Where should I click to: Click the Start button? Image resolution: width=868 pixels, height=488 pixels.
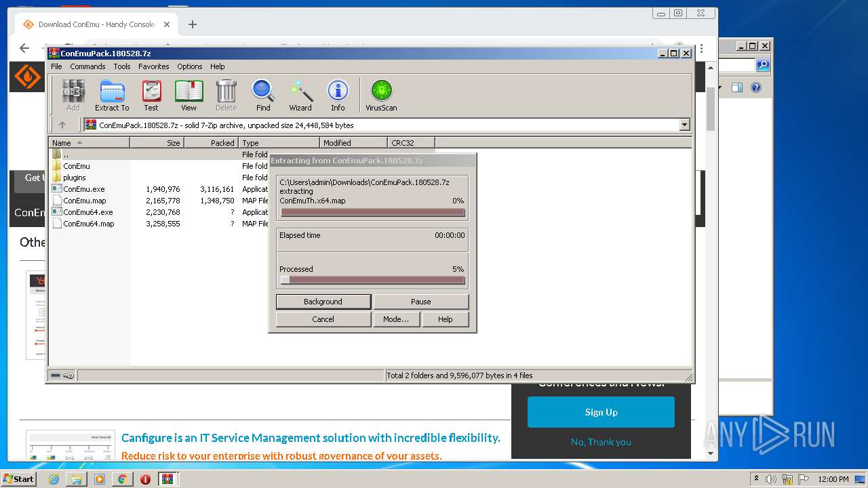point(19,479)
